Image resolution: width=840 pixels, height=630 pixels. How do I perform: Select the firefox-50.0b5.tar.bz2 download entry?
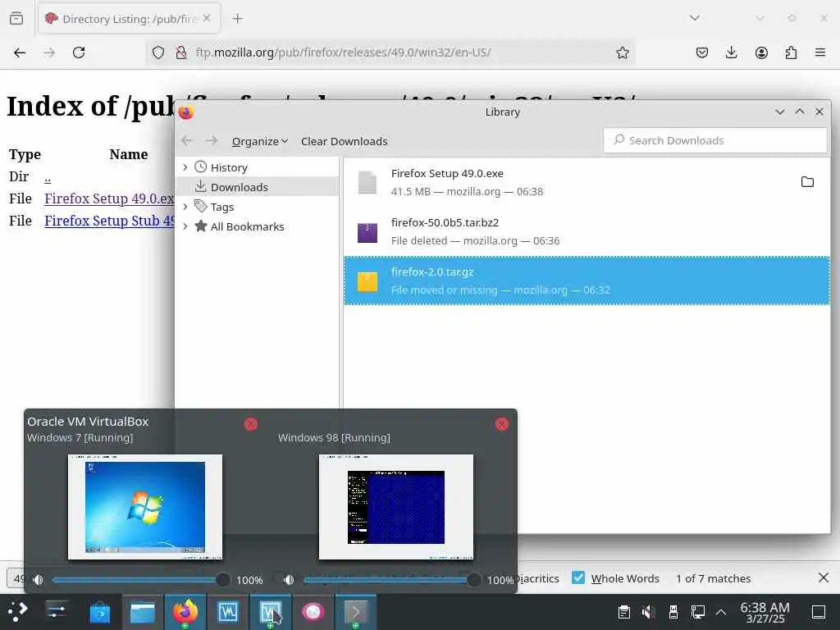587,231
